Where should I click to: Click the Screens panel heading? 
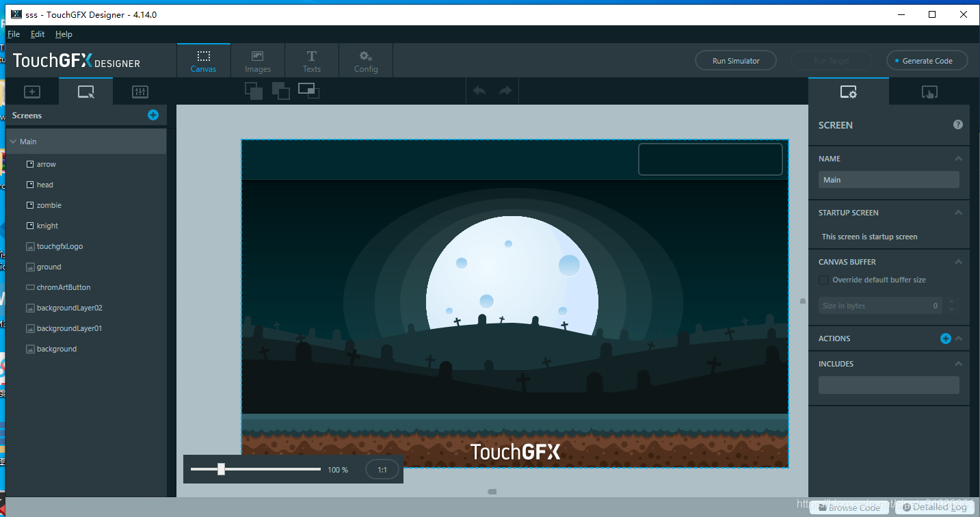pos(27,116)
